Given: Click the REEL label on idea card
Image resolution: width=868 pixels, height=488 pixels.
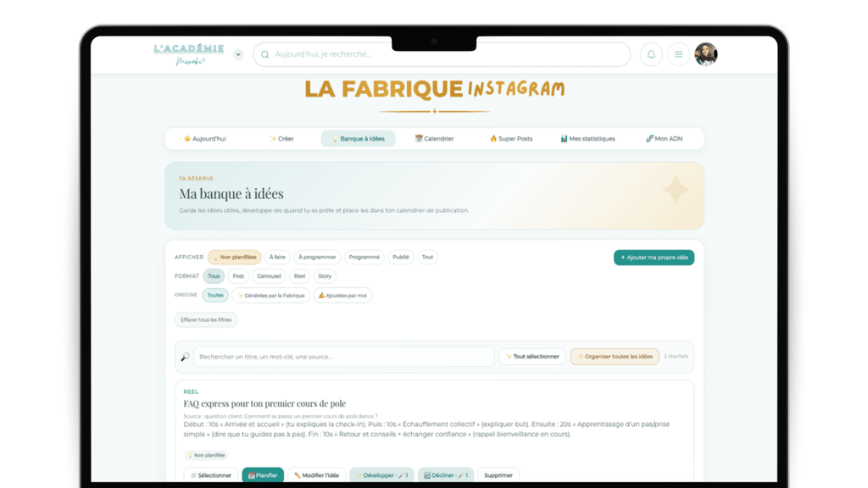Looking at the screenshot, I should click(191, 391).
